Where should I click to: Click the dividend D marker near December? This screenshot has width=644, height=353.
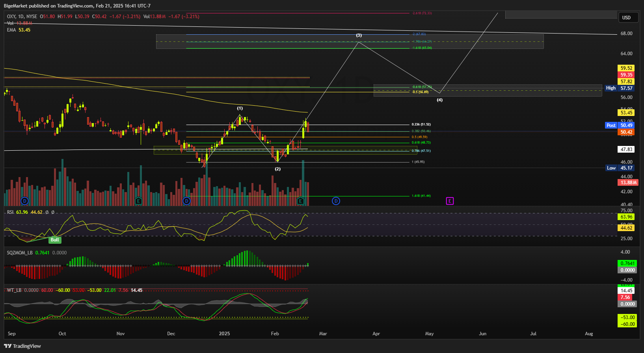coord(186,201)
